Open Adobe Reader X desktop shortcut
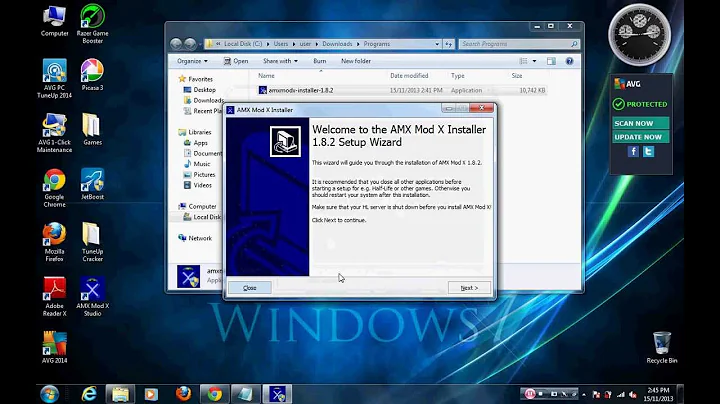Screen dimensions: 720x404 pyautogui.click(x=54, y=297)
